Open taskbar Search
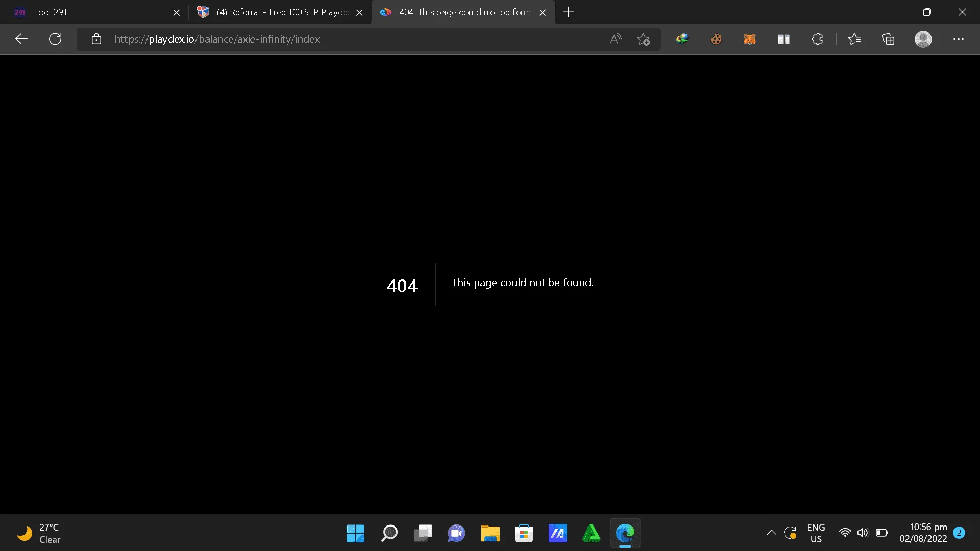 pyautogui.click(x=389, y=534)
